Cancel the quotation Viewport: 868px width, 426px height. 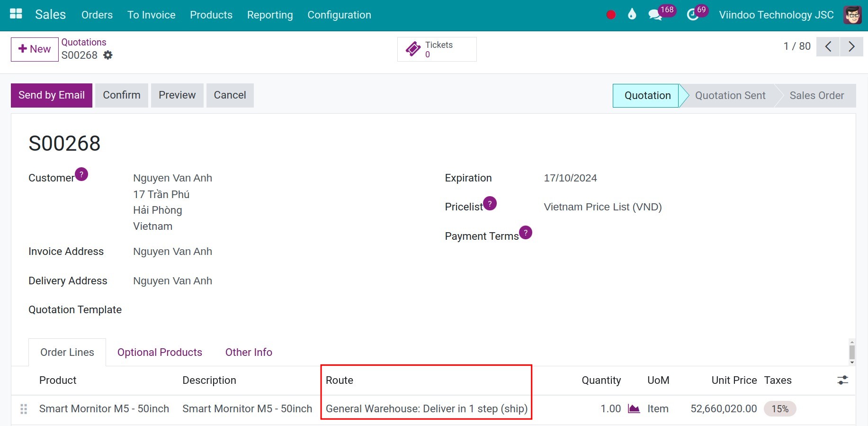[x=230, y=95]
